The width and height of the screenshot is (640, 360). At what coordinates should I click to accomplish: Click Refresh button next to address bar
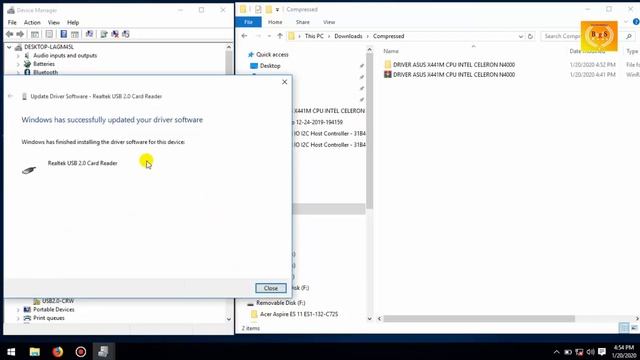pyautogui.click(x=530, y=36)
